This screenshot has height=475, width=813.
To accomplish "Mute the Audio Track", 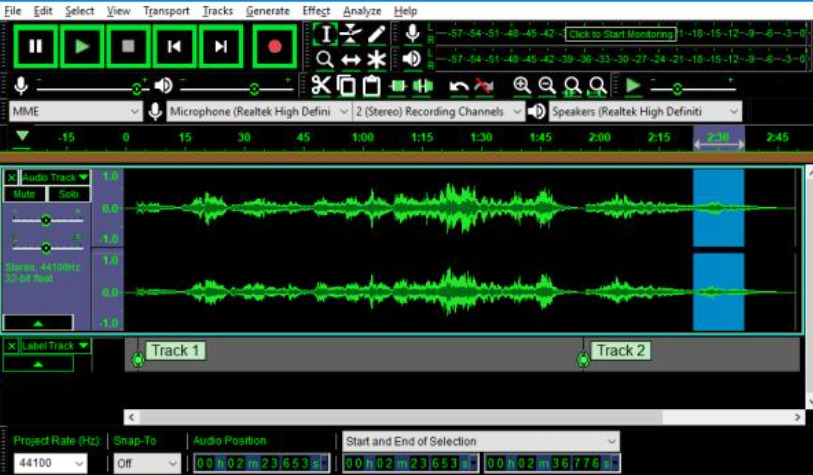I will (x=24, y=194).
